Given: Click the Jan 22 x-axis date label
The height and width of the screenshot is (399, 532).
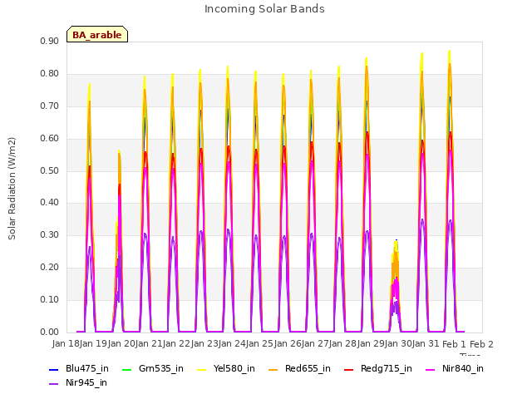Looking at the screenshot, I should (x=177, y=344).
